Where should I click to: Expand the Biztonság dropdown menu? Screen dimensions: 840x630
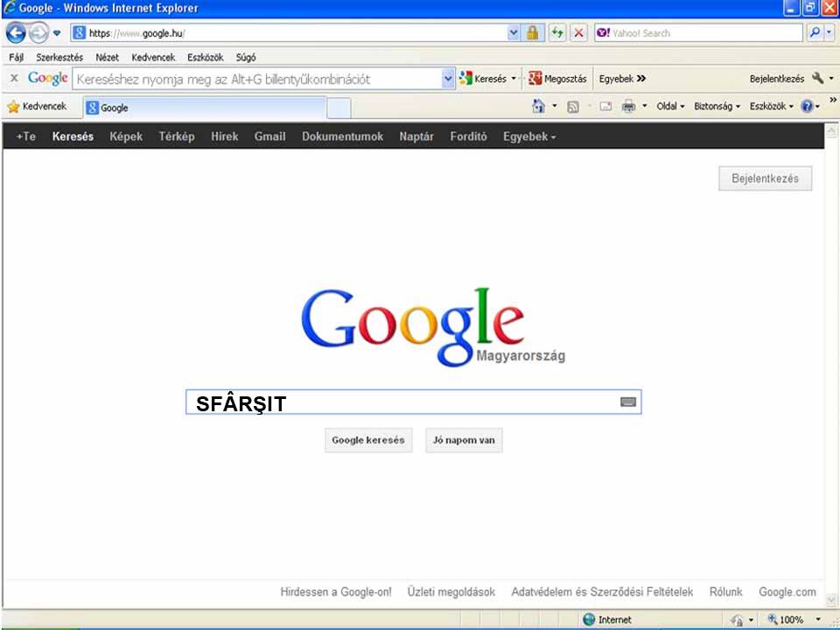[x=717, y=107]
